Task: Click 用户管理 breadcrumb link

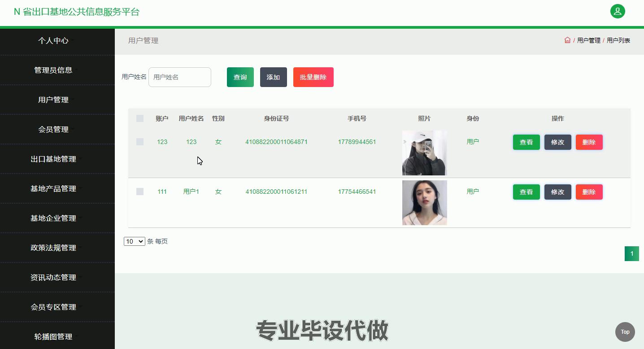Action: point(589,40)
